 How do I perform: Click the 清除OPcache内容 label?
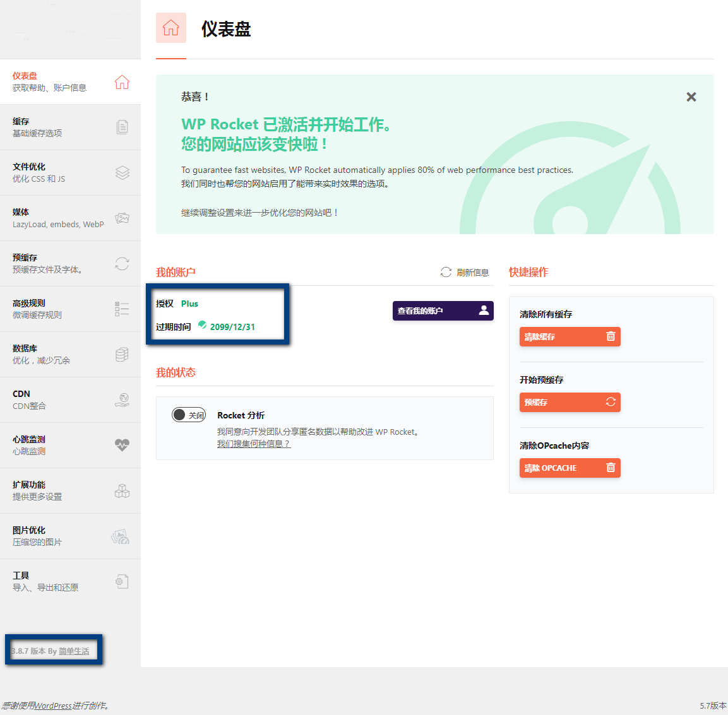[554, 446]
